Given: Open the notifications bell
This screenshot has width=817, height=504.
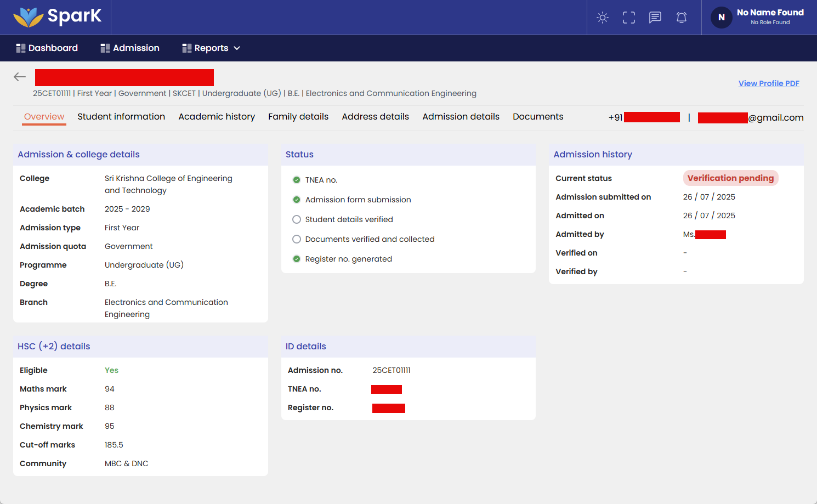Looking at the screenshot, I should click(x=681, y=18).
